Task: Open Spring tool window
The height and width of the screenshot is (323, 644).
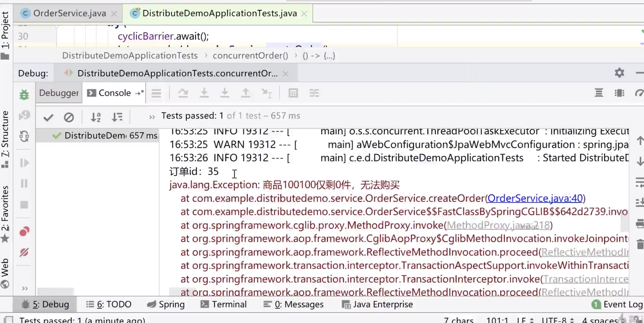Action: pyautogui.click(x=166, y=304)
